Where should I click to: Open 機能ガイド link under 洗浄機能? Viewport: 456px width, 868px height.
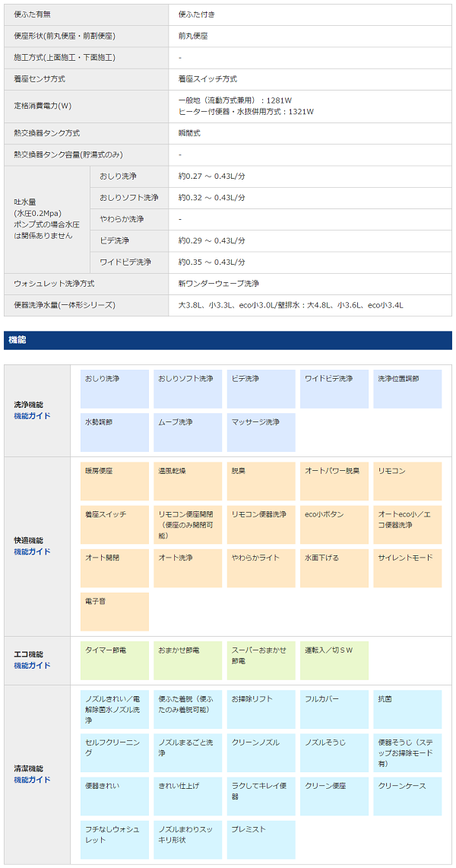coord(32,415)
